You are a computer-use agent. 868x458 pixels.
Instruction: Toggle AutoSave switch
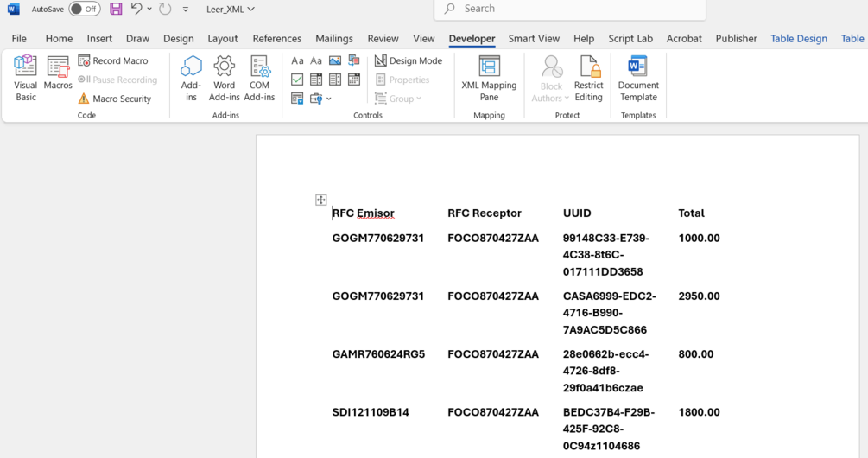click(85, 9)
